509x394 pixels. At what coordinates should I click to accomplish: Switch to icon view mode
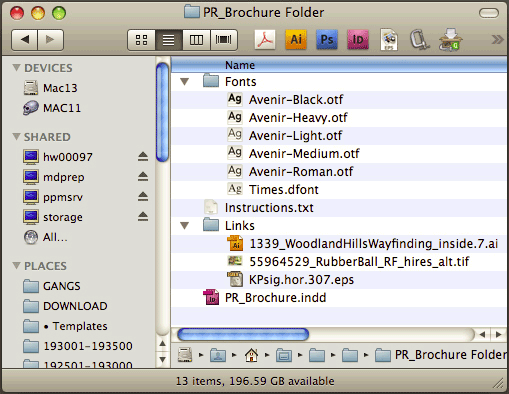coord(141,40)
